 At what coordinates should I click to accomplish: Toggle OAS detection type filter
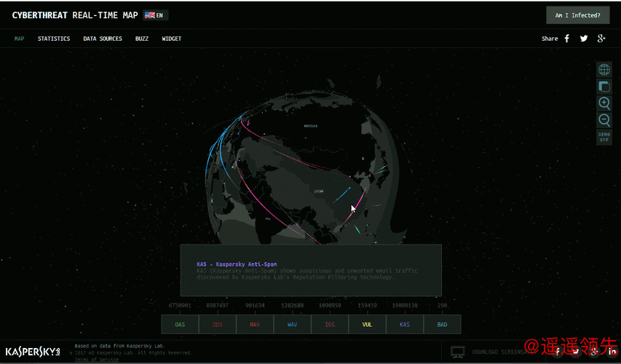point(179,325)
